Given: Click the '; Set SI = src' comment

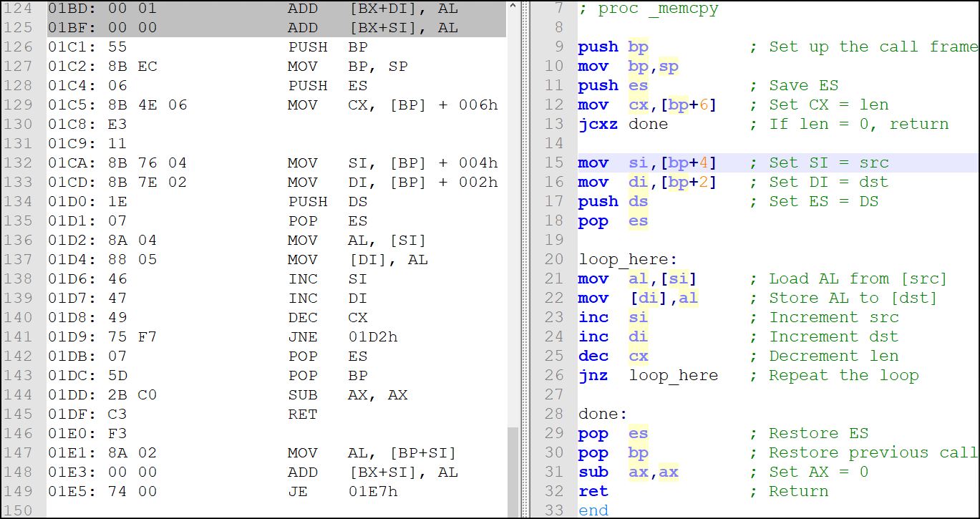Looking at the screenshot, I should 819,164.
